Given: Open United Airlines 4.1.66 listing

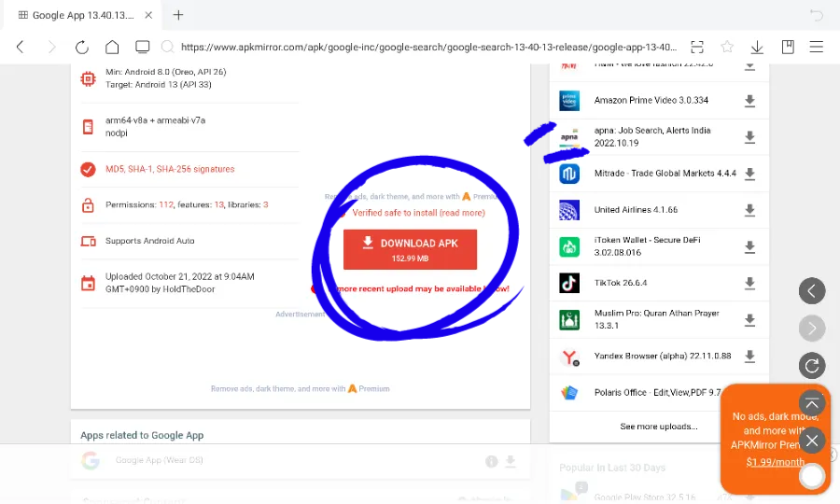Looking at the screenshot, I should point(636,210).
